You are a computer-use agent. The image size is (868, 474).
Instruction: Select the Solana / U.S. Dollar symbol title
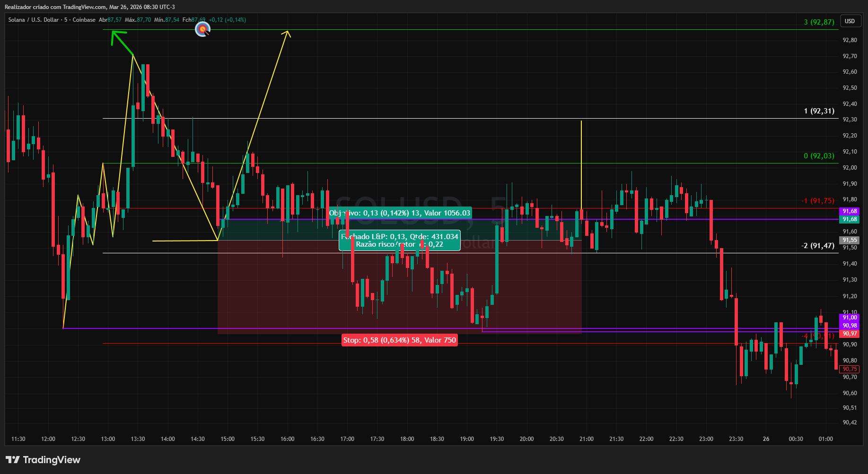[x=52, y=20]
